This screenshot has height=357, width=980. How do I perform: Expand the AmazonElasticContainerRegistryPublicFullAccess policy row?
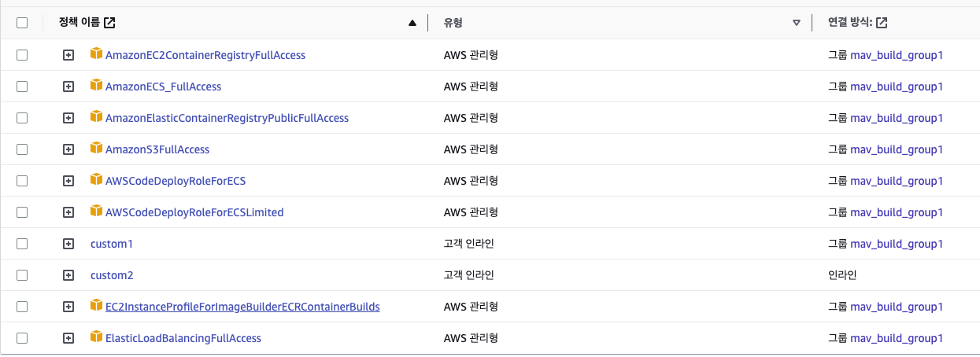(x=68, y=118)
